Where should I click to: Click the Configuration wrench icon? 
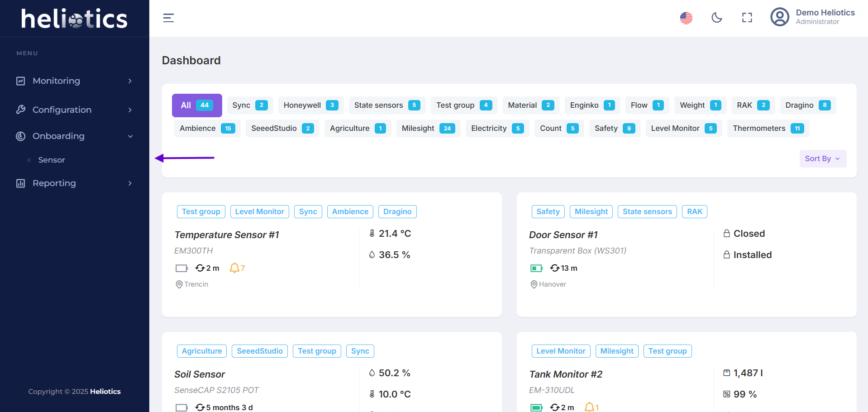21,110
